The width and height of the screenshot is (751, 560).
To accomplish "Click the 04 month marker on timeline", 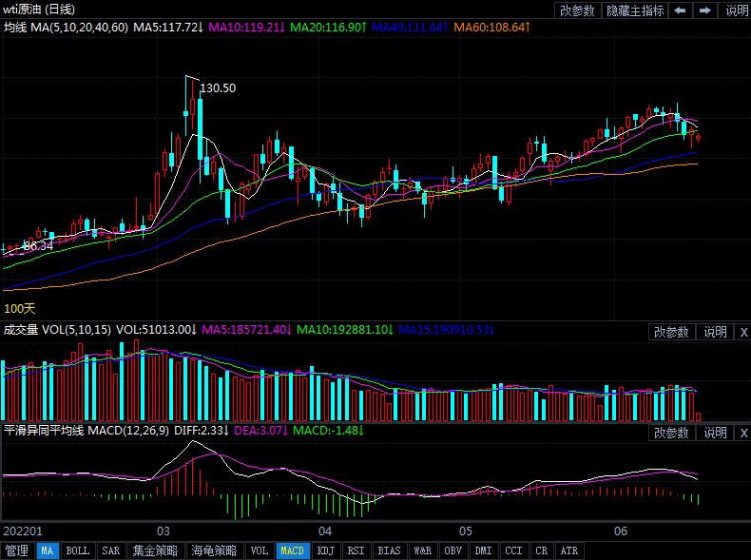I will pos(324,531).
